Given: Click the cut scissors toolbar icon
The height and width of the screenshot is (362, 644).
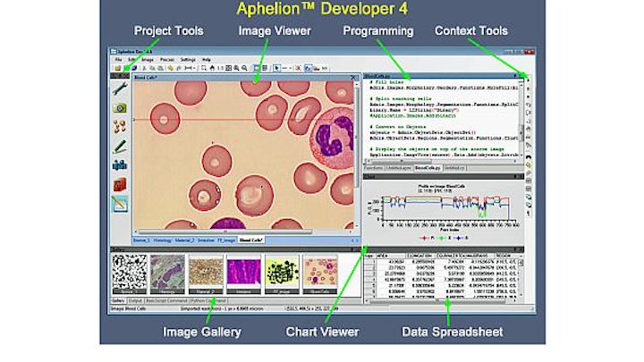Looking at the screenshot, I should click(144, 68).
